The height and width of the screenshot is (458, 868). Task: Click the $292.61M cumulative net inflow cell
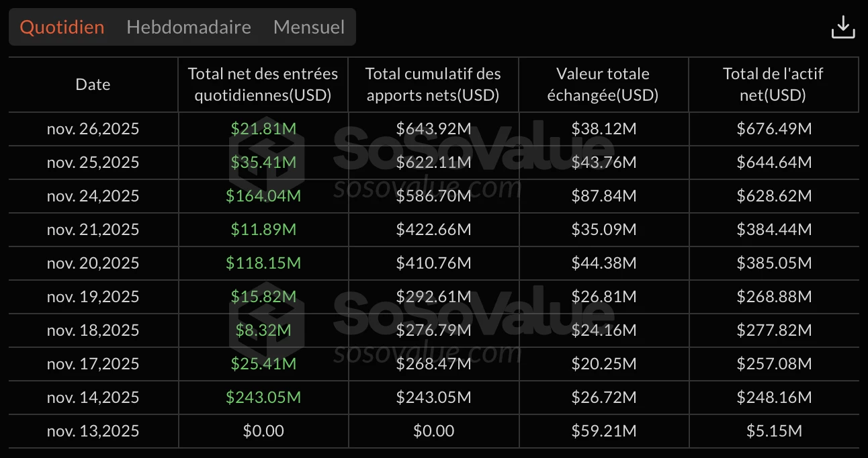[x=433, y=296]
